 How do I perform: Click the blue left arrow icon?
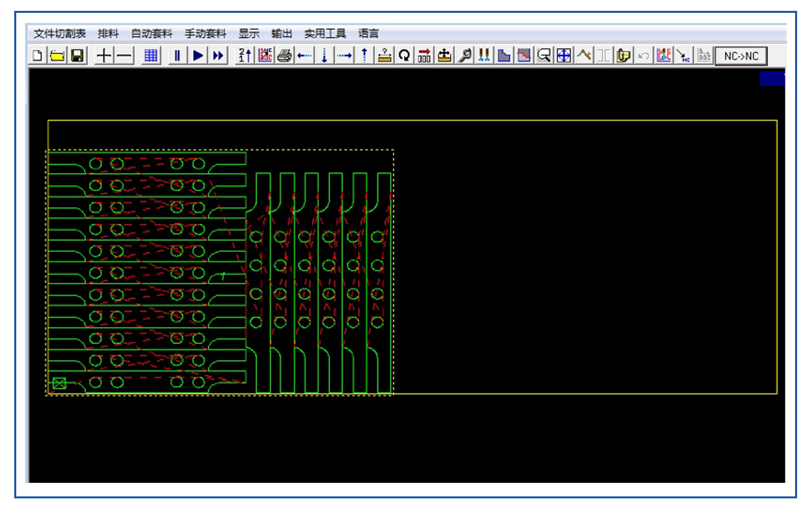click(x=304, y=56)
